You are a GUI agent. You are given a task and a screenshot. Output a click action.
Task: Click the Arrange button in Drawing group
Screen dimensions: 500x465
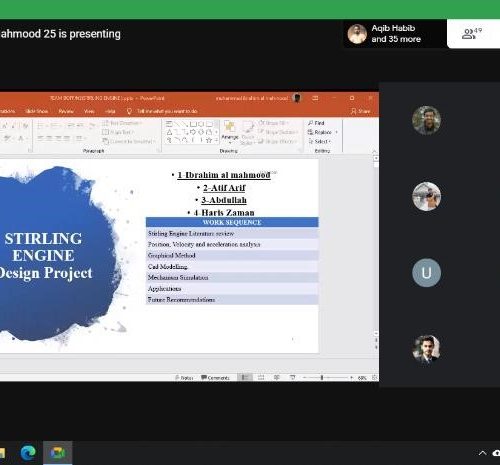230,132
